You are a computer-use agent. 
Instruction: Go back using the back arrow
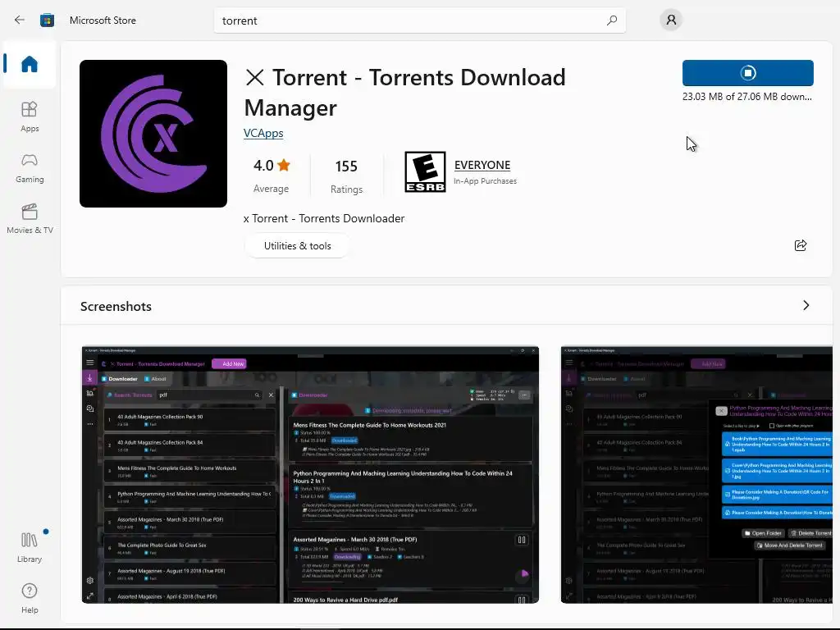click(x=20, y=21)
